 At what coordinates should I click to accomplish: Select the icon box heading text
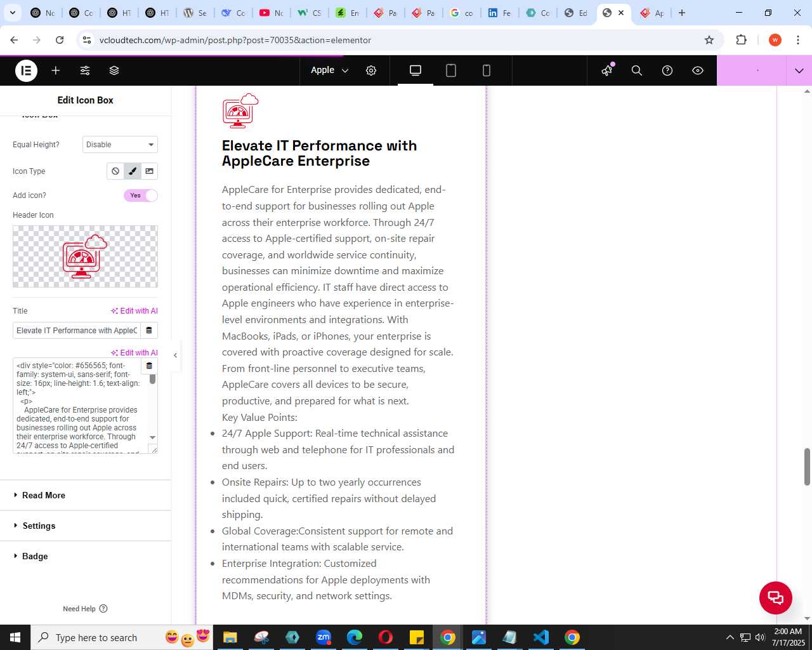pos(319,153)
